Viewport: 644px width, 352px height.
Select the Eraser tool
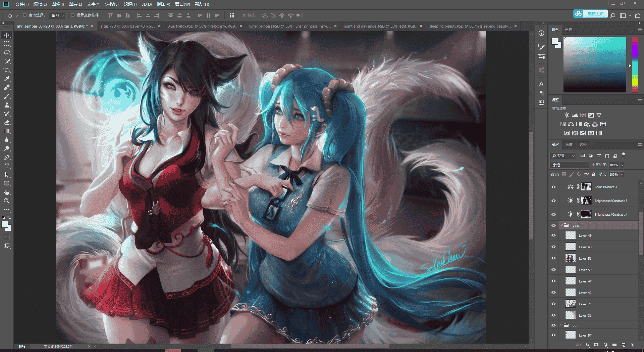(7, 122)
